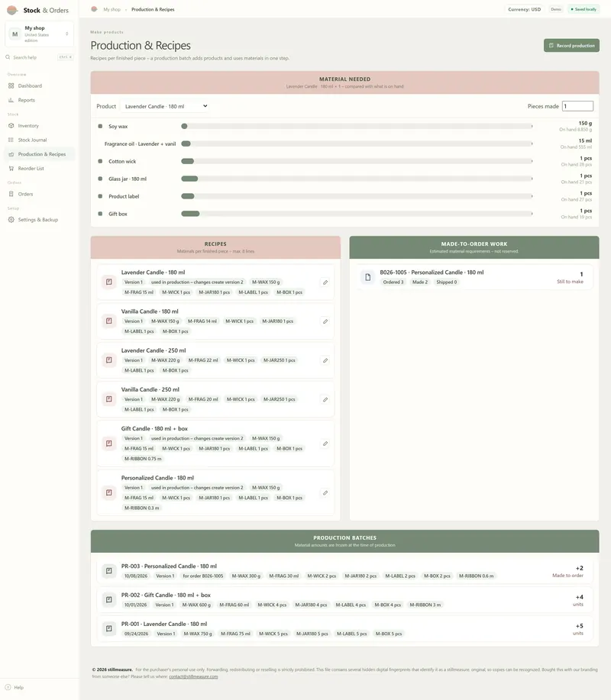Click the Pieces made input field
Screen dimensions: 611x700
point(577,106)
